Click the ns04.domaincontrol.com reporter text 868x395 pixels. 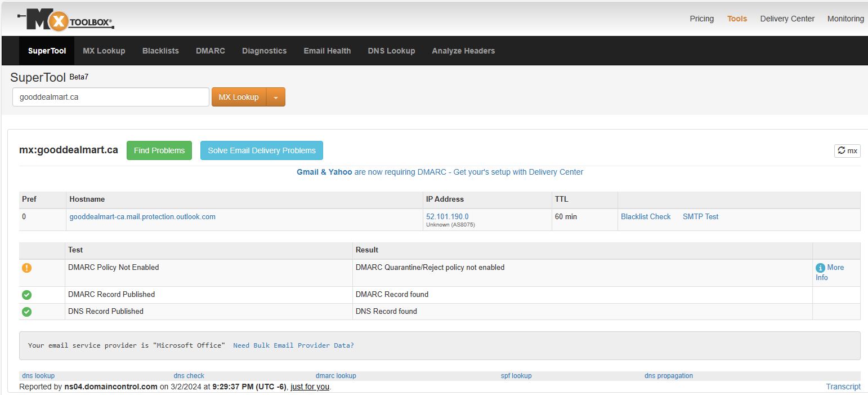[111, 387]
